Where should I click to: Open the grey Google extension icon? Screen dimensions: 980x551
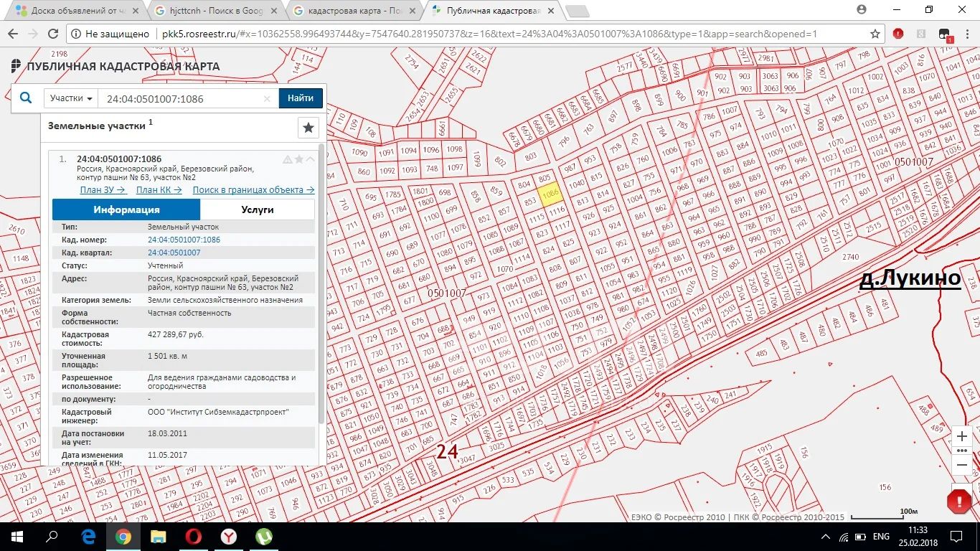[x=922, y=34]
